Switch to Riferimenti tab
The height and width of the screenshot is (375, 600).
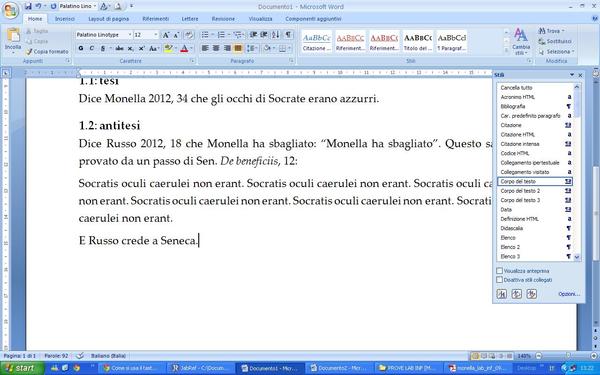[x=155, y=19]
